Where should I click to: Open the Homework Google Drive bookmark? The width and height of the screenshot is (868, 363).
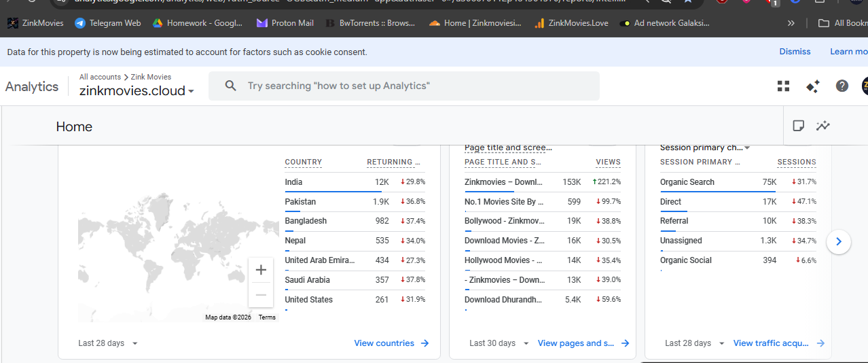point(197,23)
